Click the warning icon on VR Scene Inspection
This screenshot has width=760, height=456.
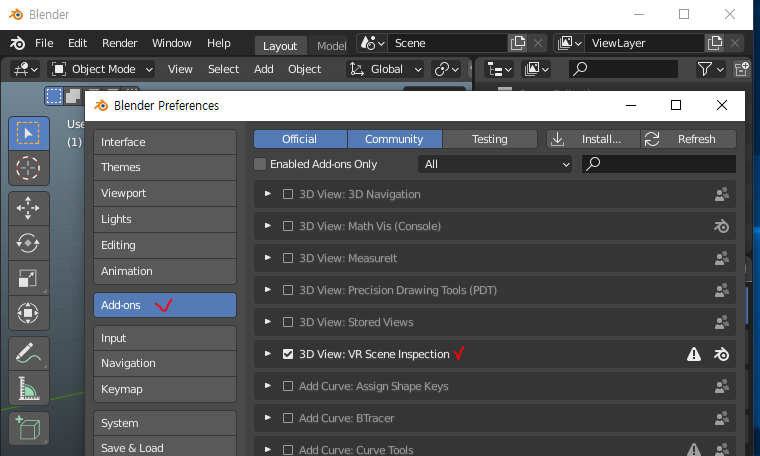pyautogui.click(x=694, y=354)
